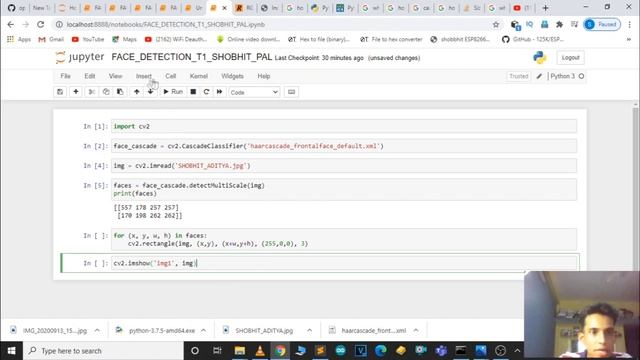Screen dimensions: 640x360
Task: Rename notebook title FACE_DETECTION_T1_SHOBHIT_PAL
Action: pos(191,57)
